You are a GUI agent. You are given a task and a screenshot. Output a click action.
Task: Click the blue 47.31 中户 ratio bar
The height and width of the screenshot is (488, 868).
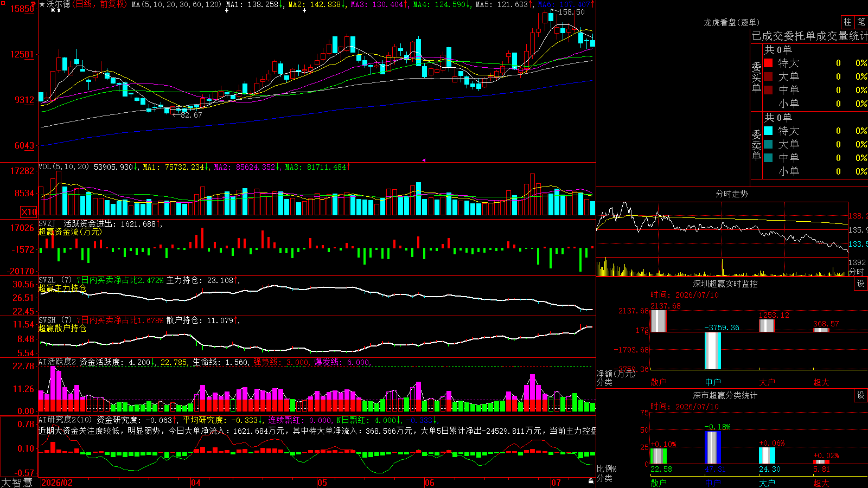(x=713, y=447)
